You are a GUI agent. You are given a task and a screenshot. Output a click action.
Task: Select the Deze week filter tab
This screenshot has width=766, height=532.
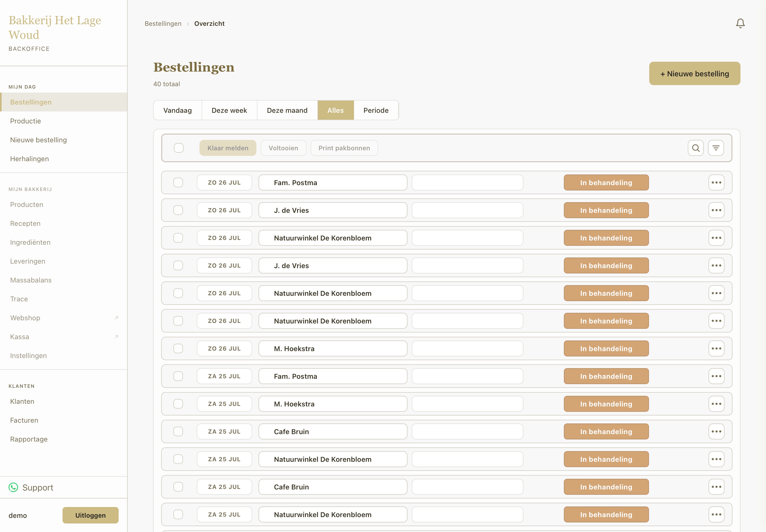229,110
